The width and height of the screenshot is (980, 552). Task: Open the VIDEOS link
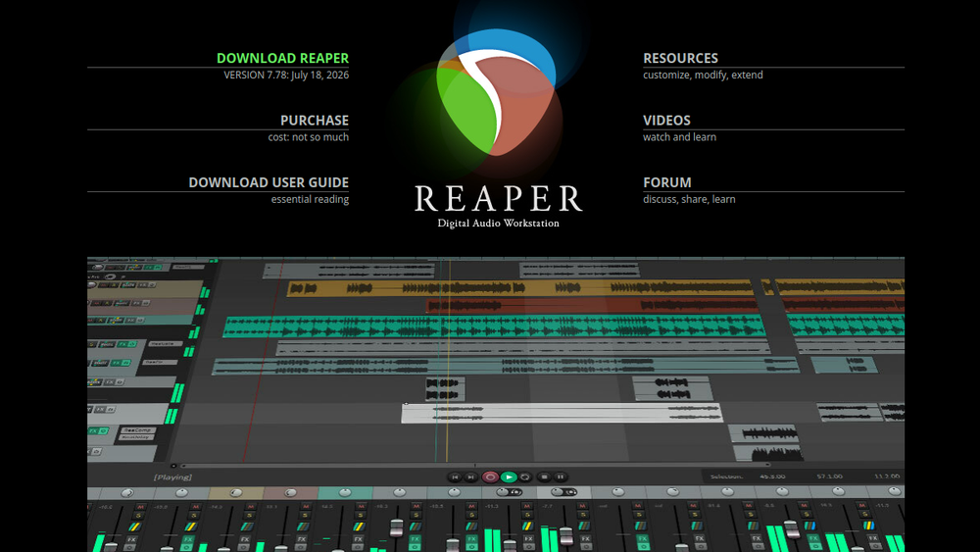pos(666,121)
